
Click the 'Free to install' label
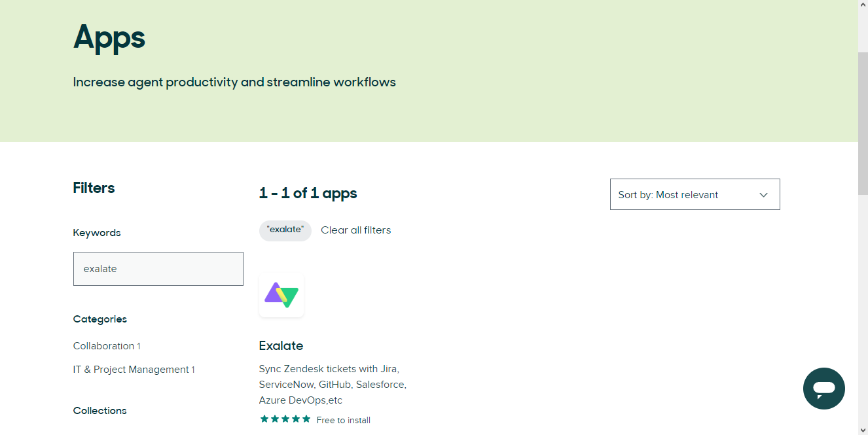tap(344, 420)
